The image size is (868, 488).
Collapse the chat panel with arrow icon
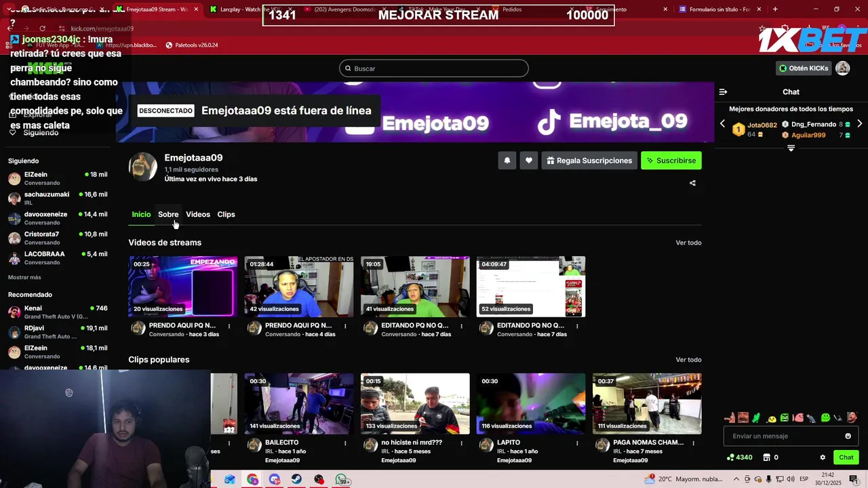coord(723,91)
